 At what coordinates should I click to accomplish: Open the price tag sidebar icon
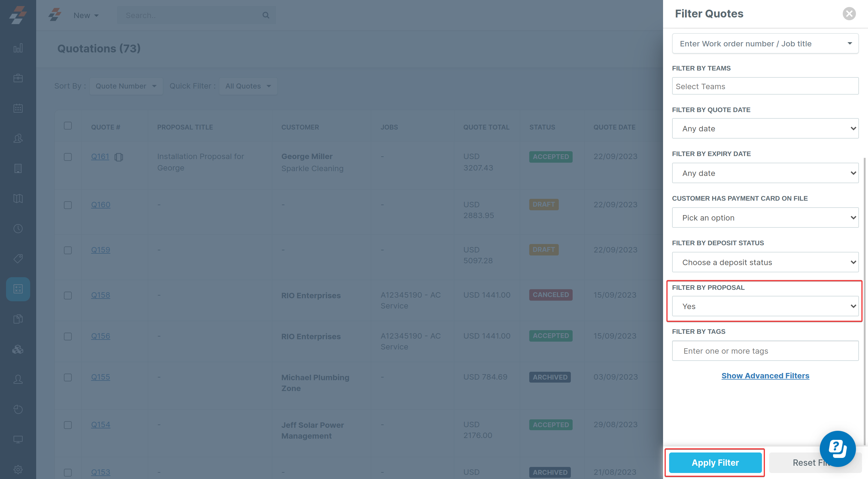pos(18,259)
